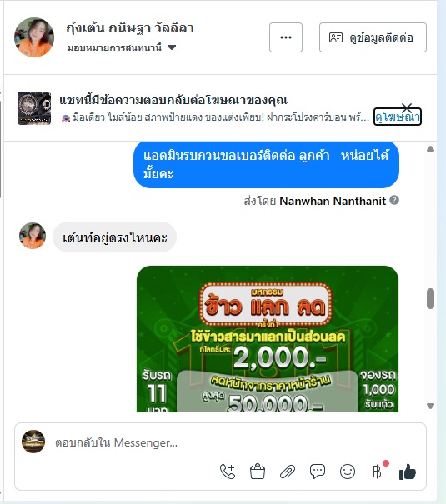Image resolution: width=446 pixels, height=504 pixels.
Task: Dismiss the ad reply banner with X
Action: click(407, 107)
